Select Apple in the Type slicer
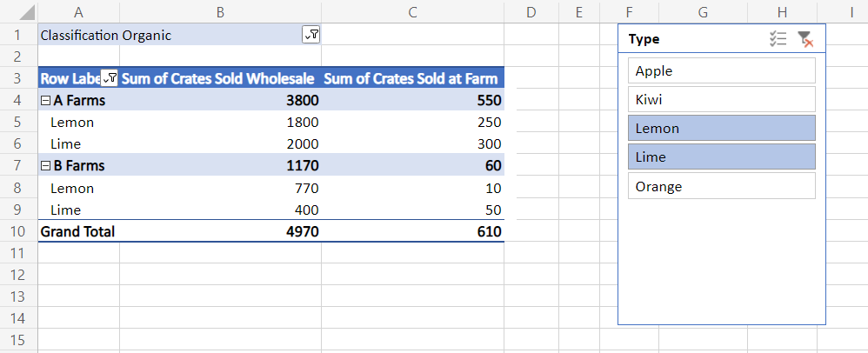868x353 pixels. coord(721,70)
